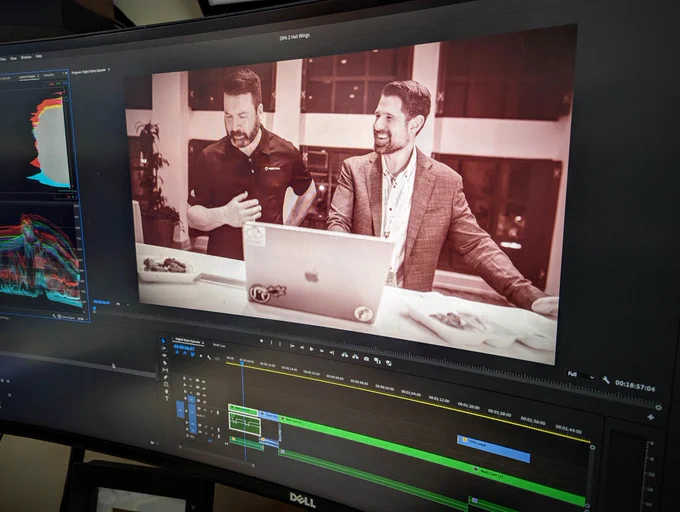Lock the top video track

click(184, 378)
